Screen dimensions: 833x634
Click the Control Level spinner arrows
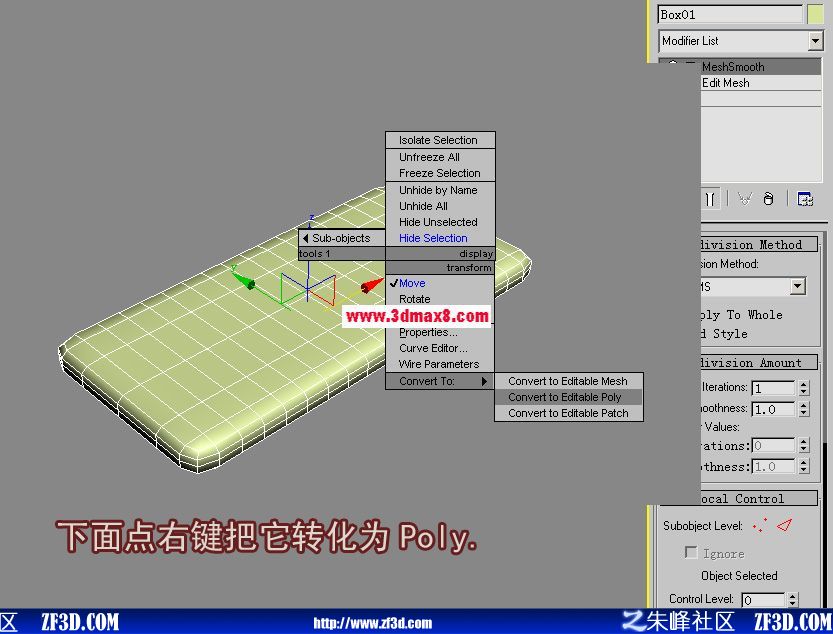[793, 600]
